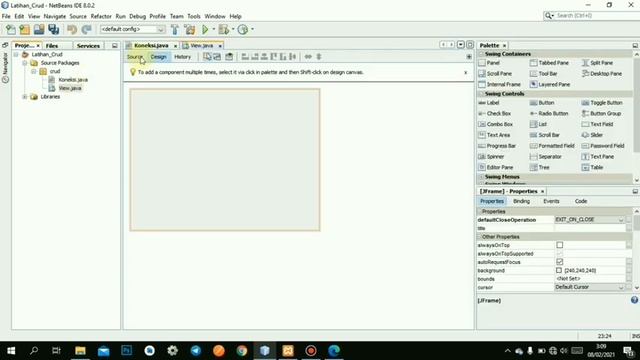Viewport: 640px width, 360px height.
Task: Click the Clean and Build icon
Action: [x=189, y=29]
